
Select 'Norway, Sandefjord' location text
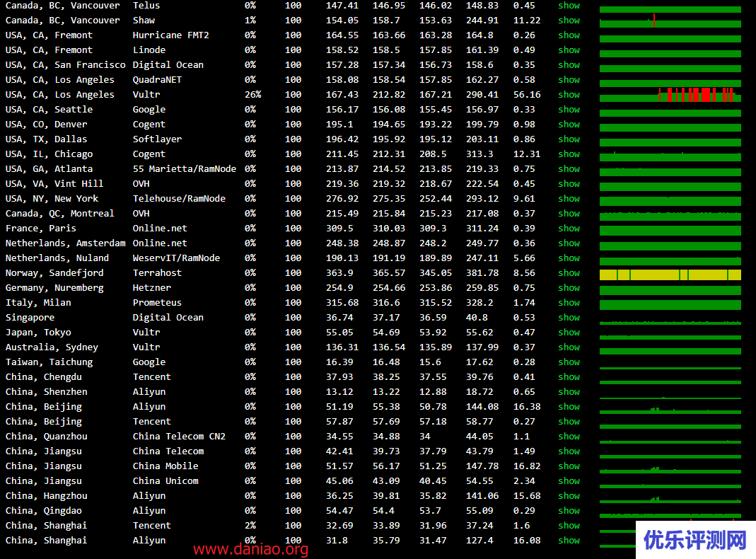point(54,273)
